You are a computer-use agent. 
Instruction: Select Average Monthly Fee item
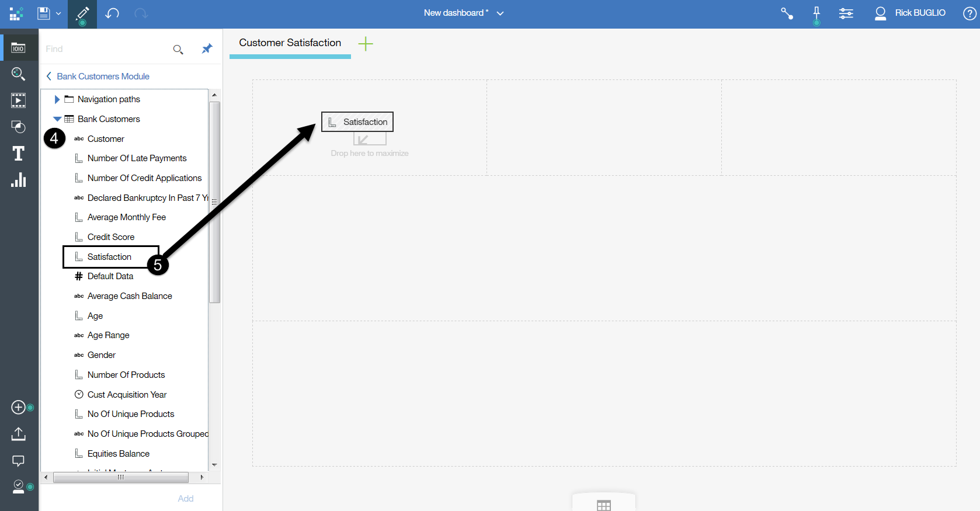click(x=126, y=217)
